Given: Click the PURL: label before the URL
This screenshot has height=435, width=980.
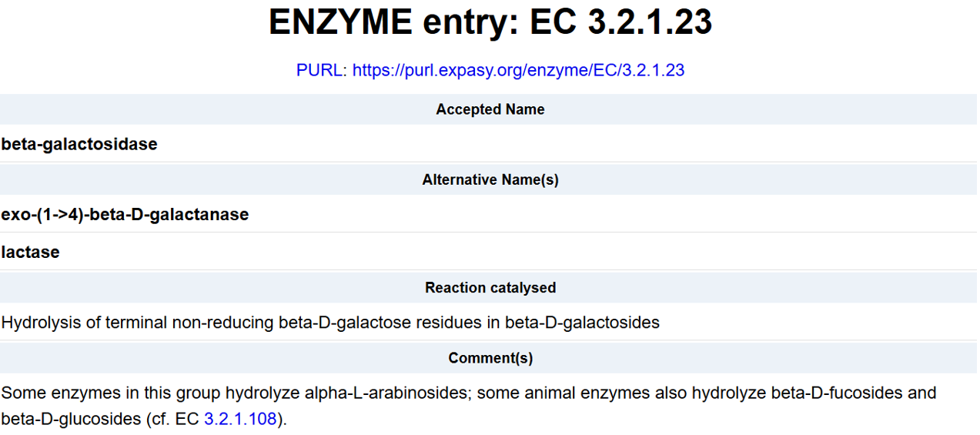Looking at the screenshot, I should (x=322, y=70).
